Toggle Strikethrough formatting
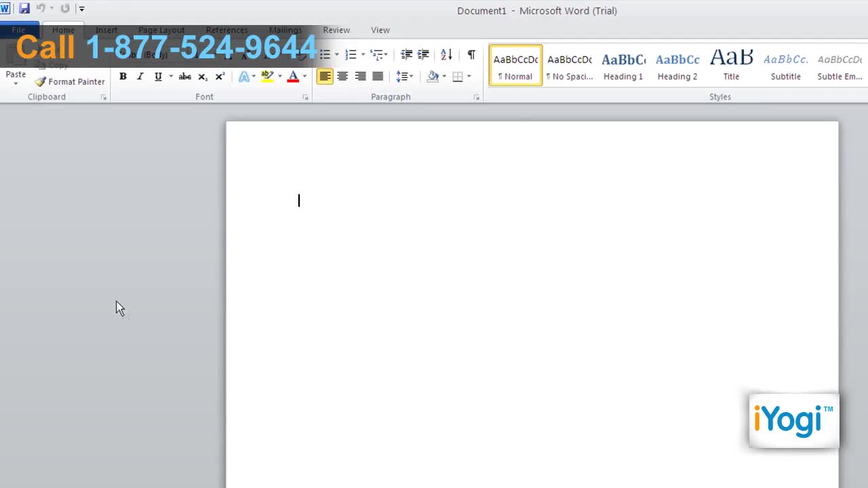Viewport: 868px width, 488px height. (184, 77)
